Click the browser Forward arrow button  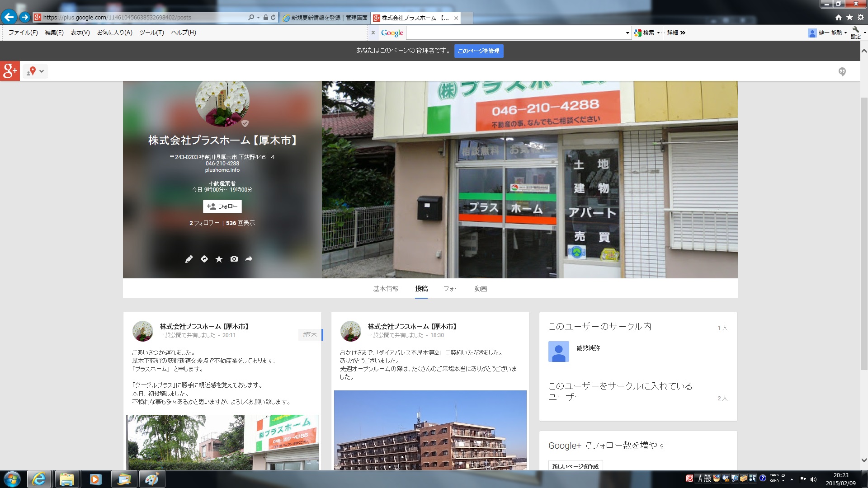pos(25,17)
